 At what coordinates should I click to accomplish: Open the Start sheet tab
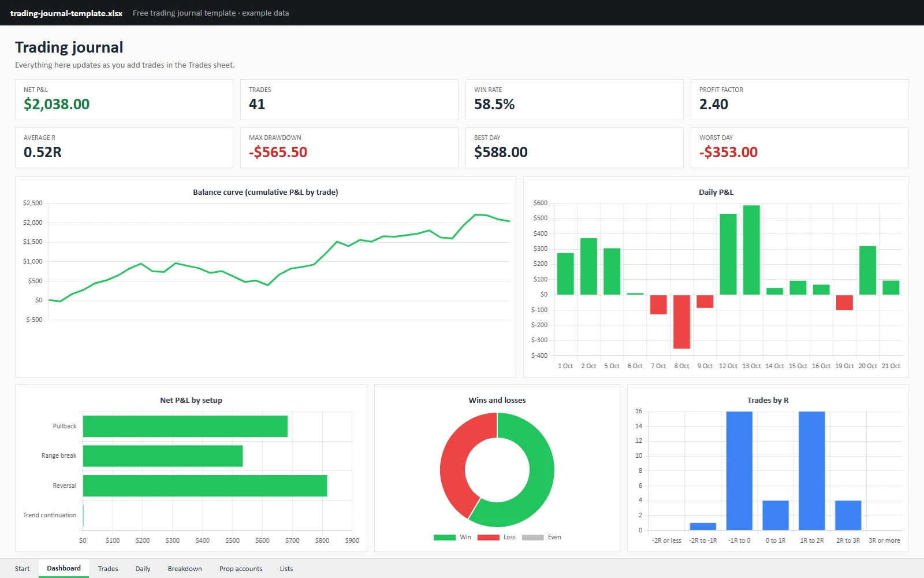coord(22,569)
